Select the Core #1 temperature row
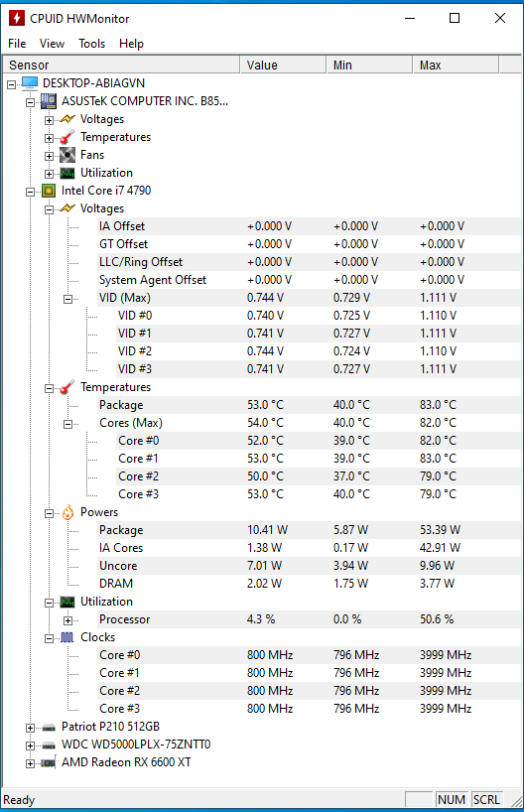 318,459
